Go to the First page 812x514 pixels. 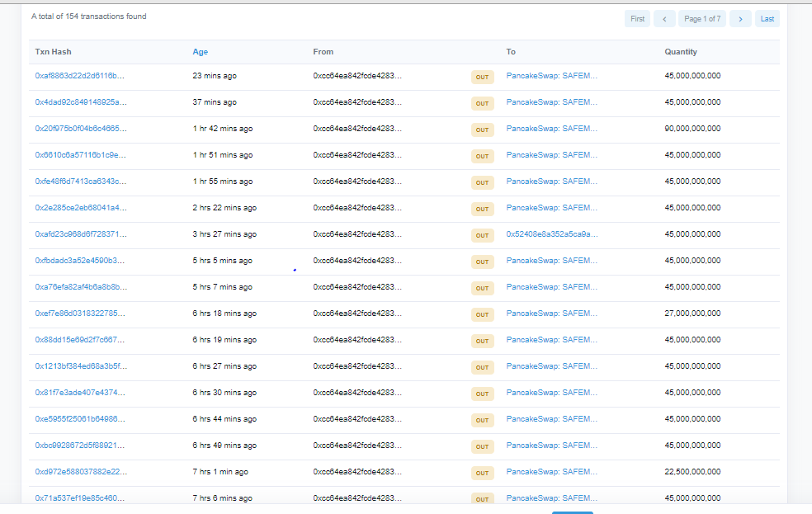click(x=637, y=19)
